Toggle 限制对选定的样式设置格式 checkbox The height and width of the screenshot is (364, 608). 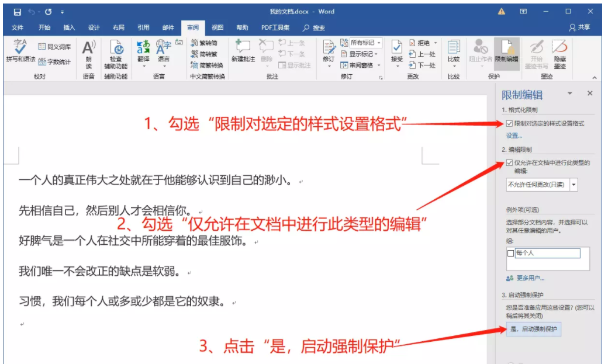click(510, 124)
